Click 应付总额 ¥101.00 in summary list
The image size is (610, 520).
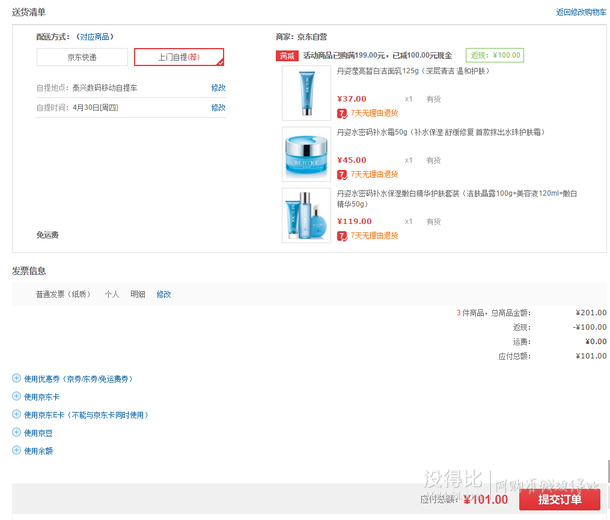click(591, 356)
